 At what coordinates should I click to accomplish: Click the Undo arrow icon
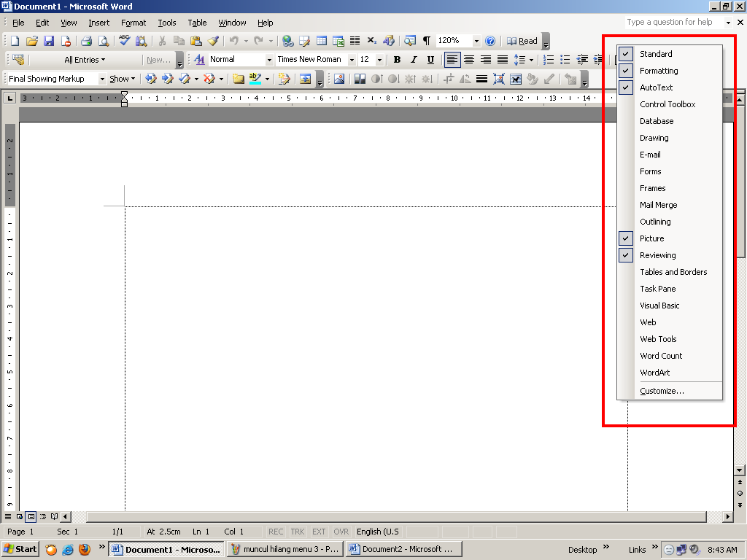(x=234, y=41)
